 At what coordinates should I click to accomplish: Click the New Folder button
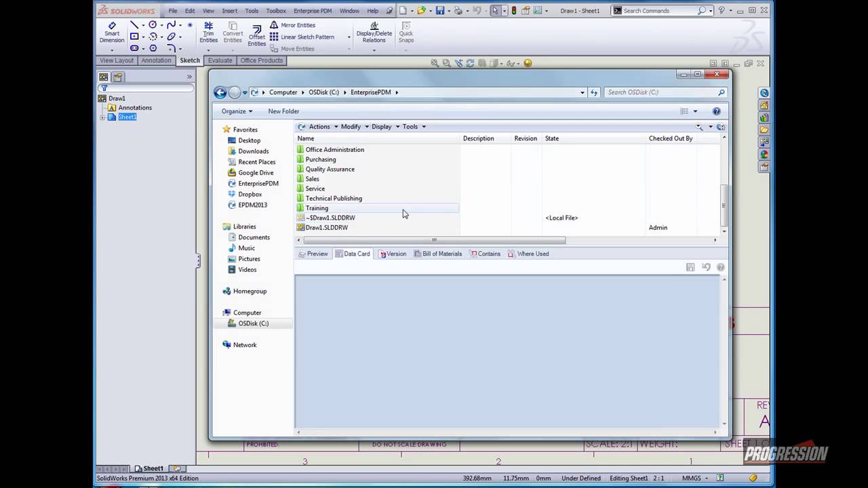pyautogui.click(x=283, y=111)
